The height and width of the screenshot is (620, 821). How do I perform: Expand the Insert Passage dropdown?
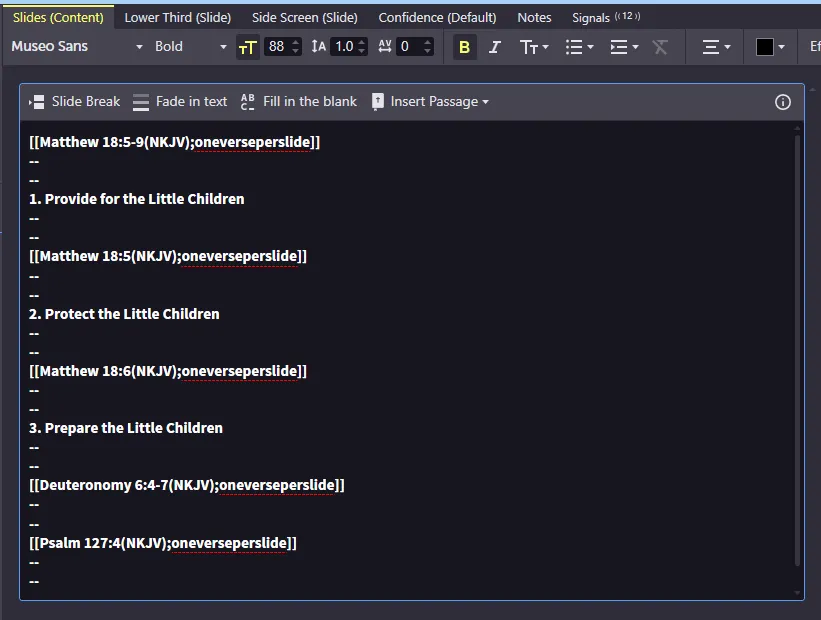coord(429,102)
